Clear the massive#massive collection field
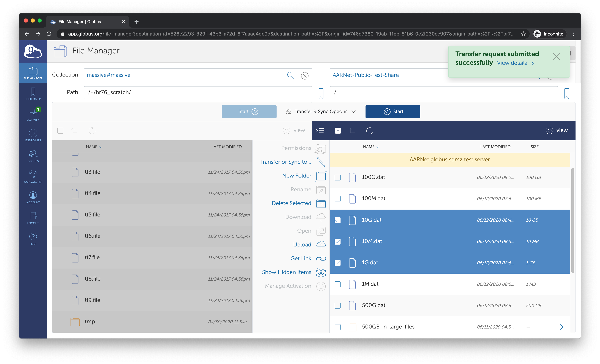The width and height of the screenshot is (600, 364). (305, 76)
